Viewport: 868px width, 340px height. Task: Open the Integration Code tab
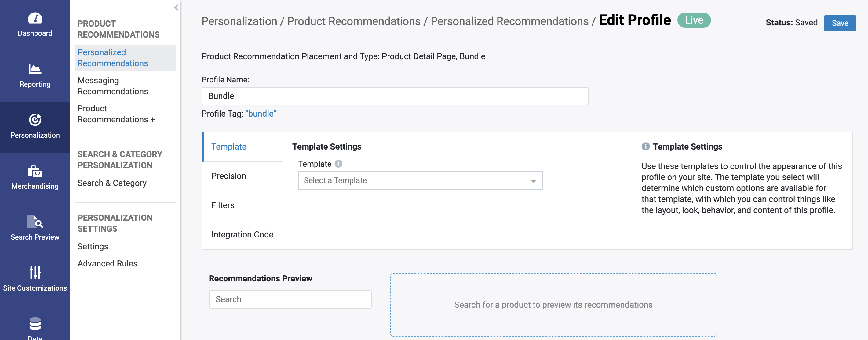coord(242,235)
